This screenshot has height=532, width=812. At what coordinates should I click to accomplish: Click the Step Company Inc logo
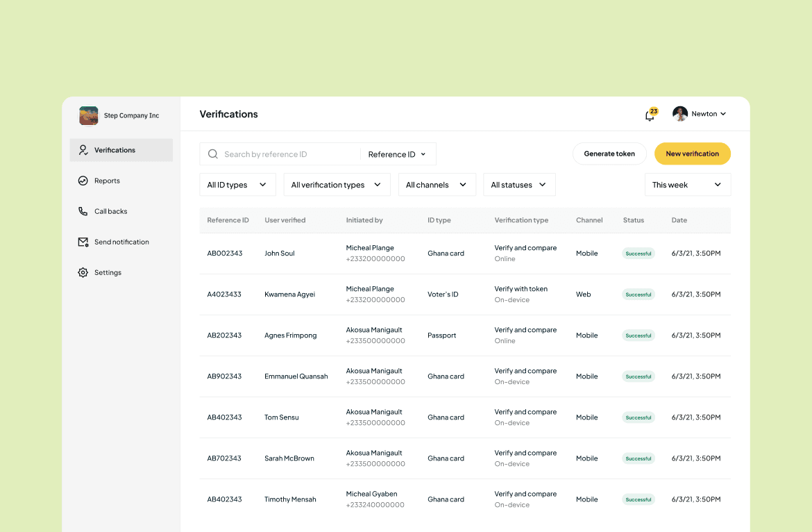click(88, 116)
